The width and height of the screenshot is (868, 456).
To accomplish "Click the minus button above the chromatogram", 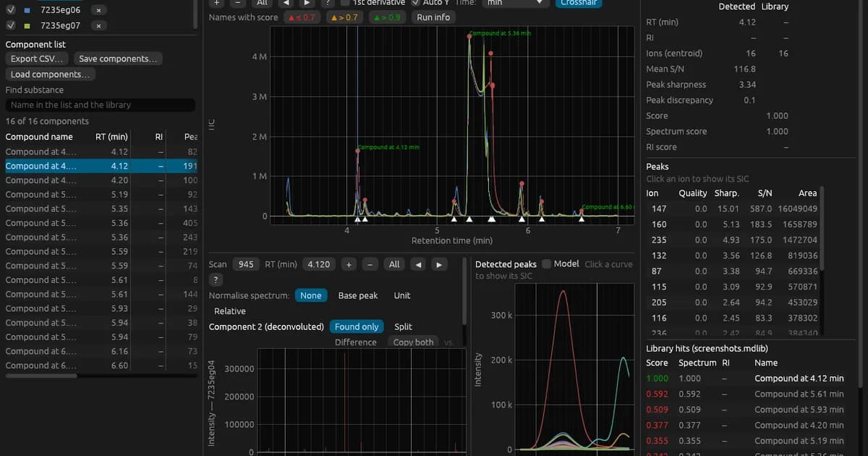I will 237,3.
